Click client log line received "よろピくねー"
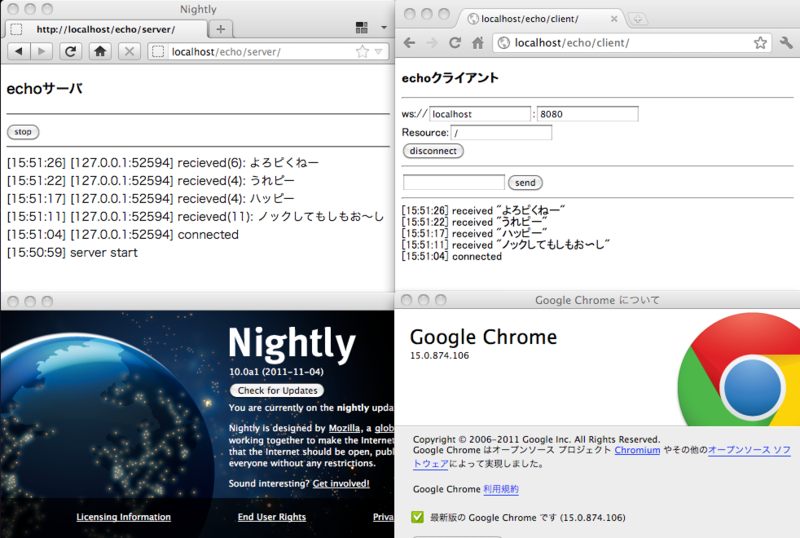The image size is (800, 538). (x=483, y=210)
